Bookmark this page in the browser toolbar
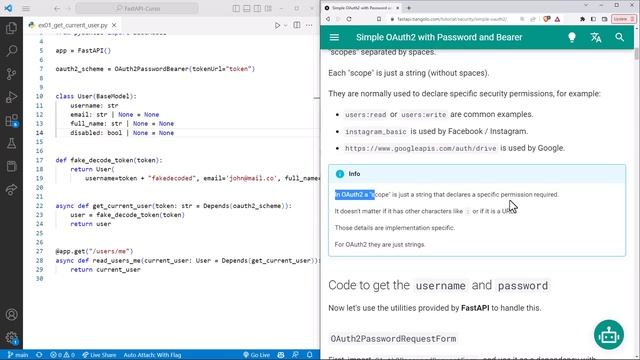 pyautogui.click(x=379, y=19)
